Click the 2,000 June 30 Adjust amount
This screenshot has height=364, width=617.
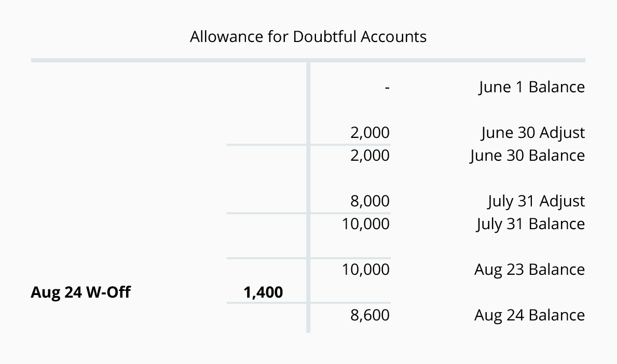(370, 133)
